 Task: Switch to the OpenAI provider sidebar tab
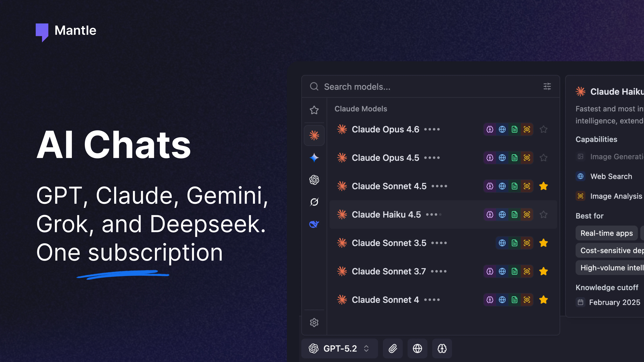point(314,180)
